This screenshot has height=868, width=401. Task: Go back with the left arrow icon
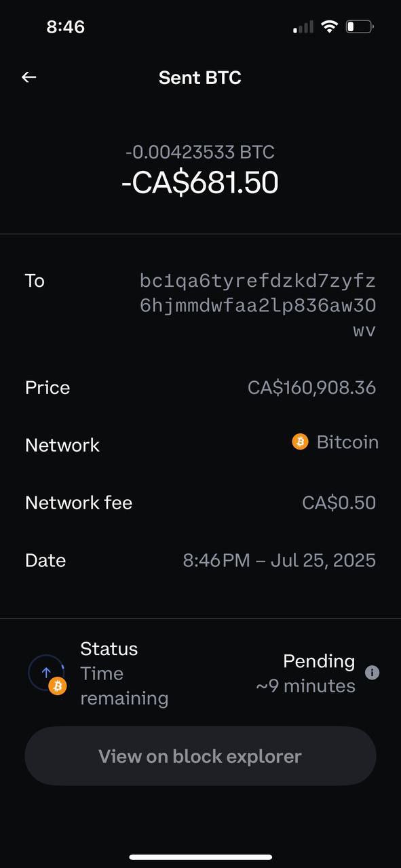click(x=28, y=77)
